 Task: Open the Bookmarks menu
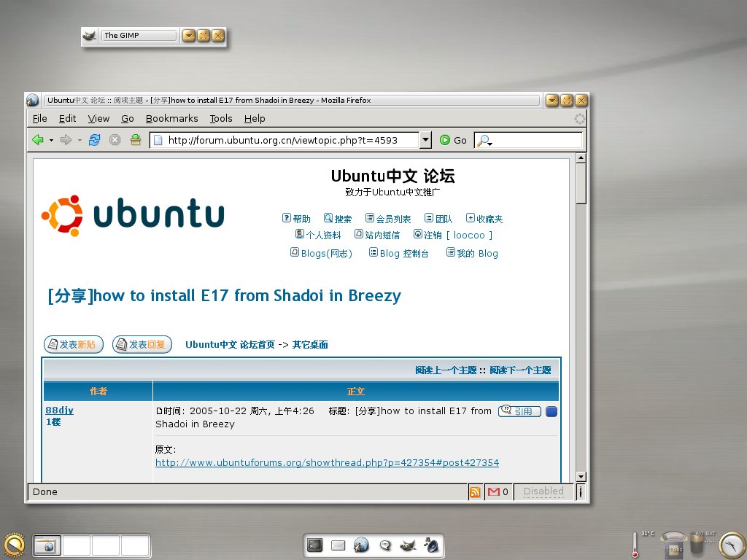click(172, 119)
